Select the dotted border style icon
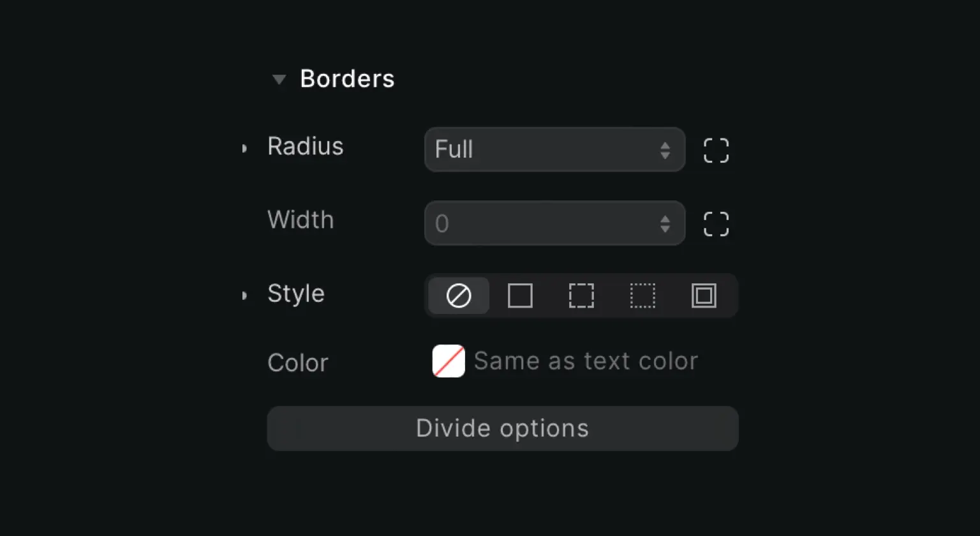The width and height of the screenshot is (980, 536). (642, 295)
